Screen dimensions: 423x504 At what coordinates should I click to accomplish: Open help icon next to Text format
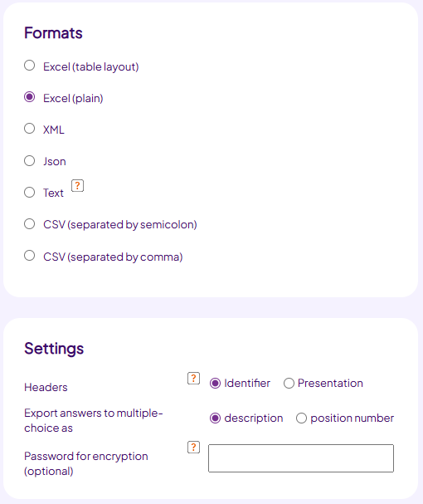77,186
